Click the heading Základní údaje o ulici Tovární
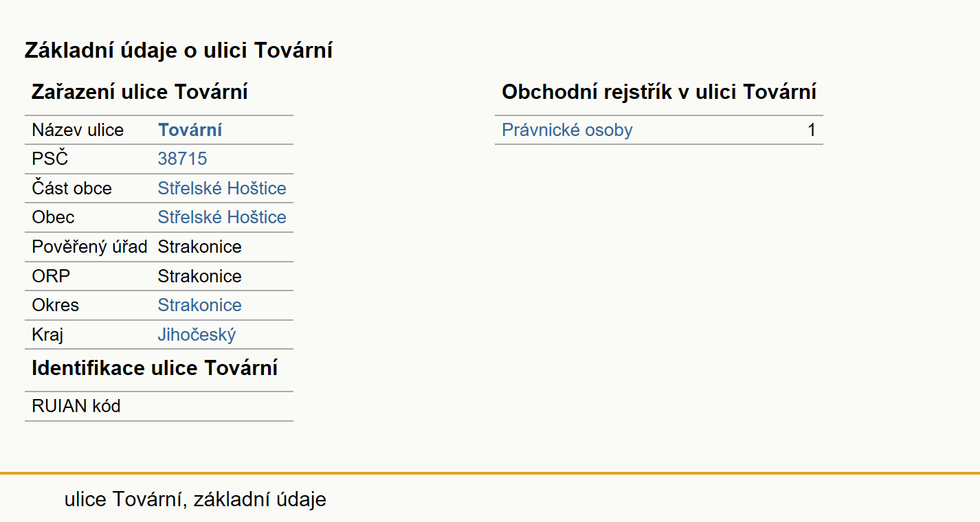The image size is (980, 522). click(179, 50)
